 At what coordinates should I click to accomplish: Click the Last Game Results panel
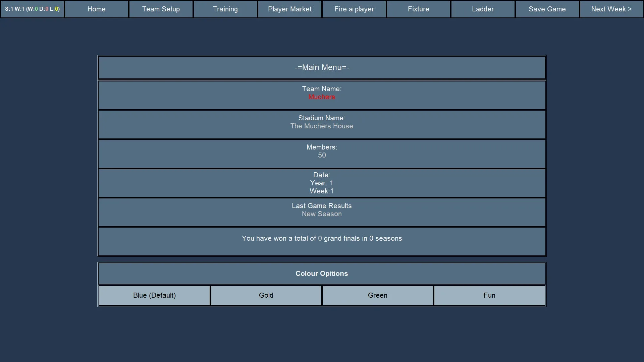[x=322, y=210]
